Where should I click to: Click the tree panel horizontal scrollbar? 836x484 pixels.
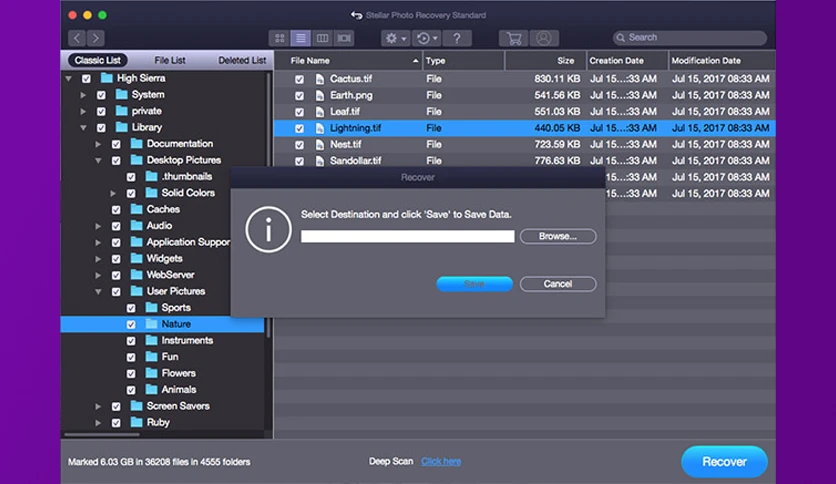101,435
